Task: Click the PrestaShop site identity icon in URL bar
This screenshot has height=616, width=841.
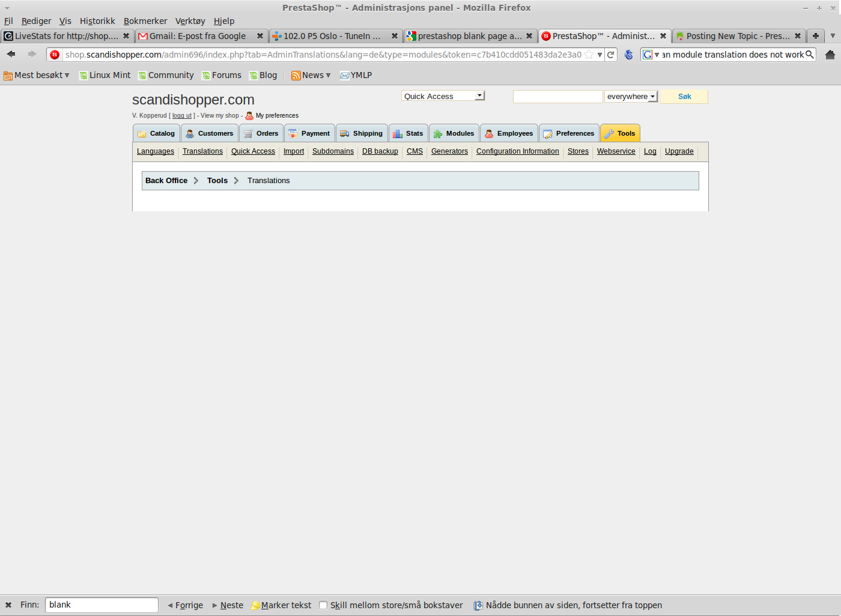Action: tap(55, 55)
